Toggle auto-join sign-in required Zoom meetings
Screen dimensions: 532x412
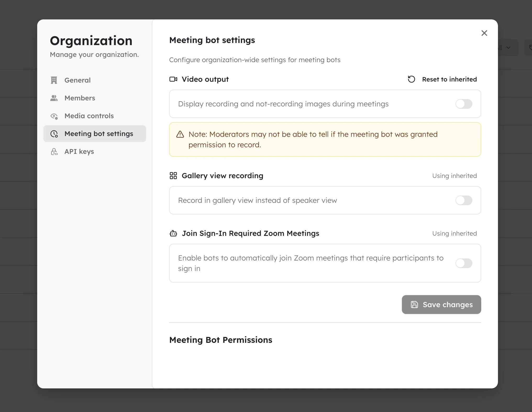tap(464, 263)
